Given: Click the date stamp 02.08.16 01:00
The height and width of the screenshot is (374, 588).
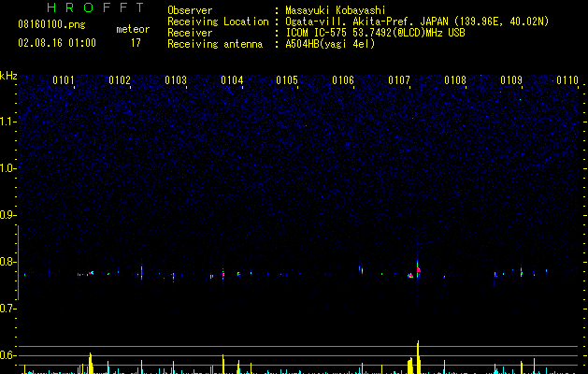Looking at the screenshot, I should (x=57, y=43).
